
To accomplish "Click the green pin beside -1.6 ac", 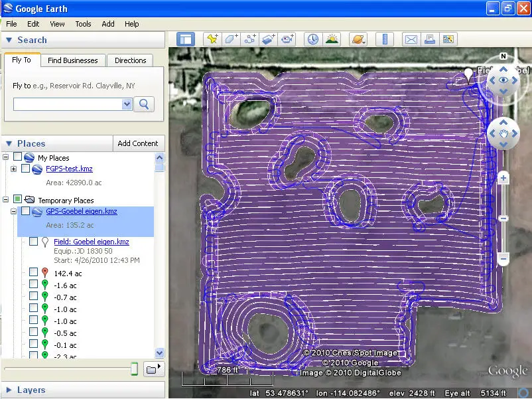I will [45, 285].
